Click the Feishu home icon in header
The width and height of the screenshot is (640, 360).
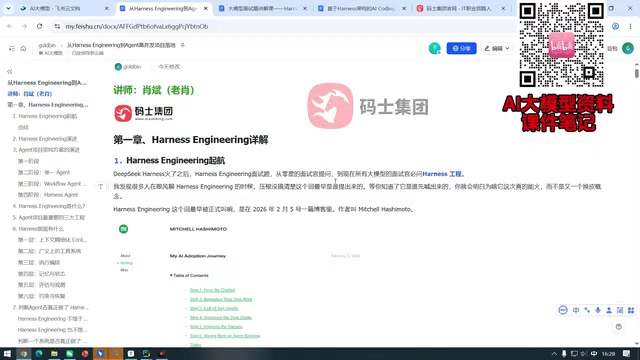23,48
